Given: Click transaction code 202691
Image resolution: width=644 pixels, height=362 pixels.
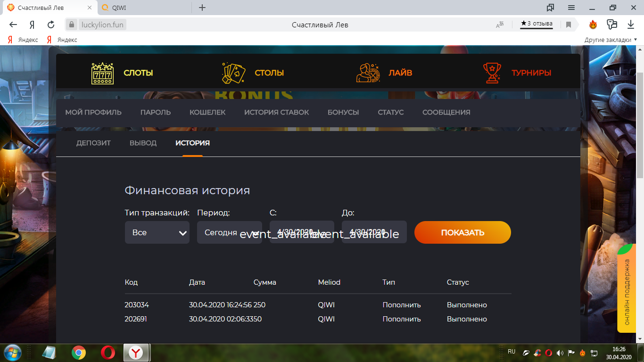Looking at the screenshot, I should 136,319.
